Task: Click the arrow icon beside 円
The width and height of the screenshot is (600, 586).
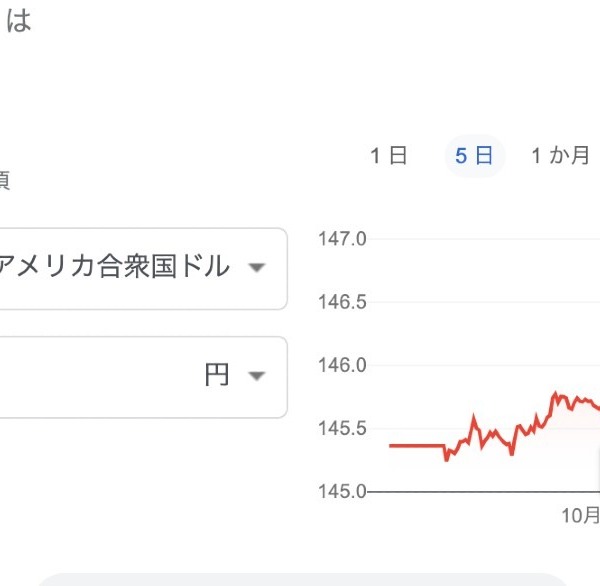Action: tap(256, 376)
